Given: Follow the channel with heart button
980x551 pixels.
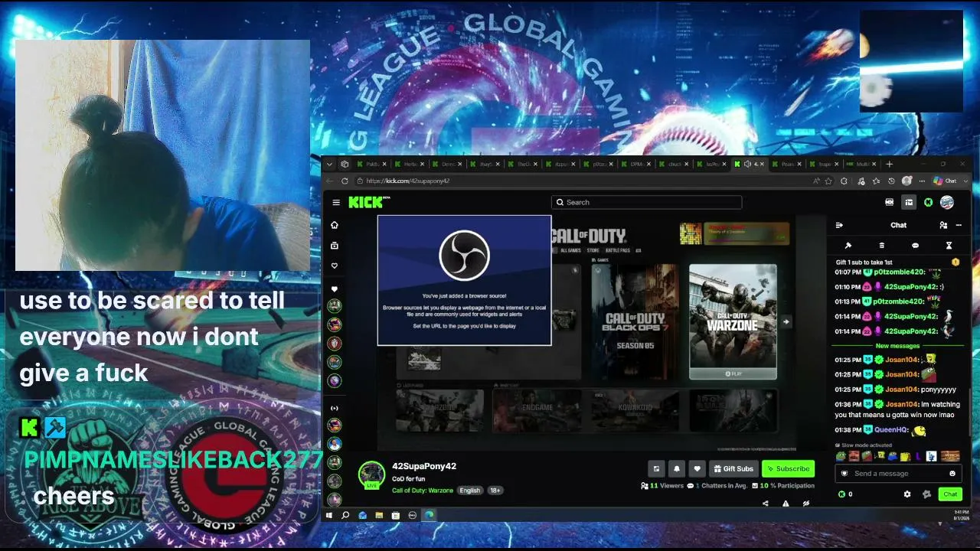Looking at the screenshot, I should (x=697, y=468).
